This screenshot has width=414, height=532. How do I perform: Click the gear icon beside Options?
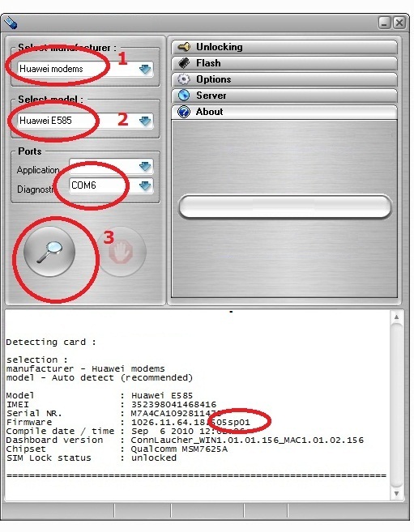click(x=184, y=79)
